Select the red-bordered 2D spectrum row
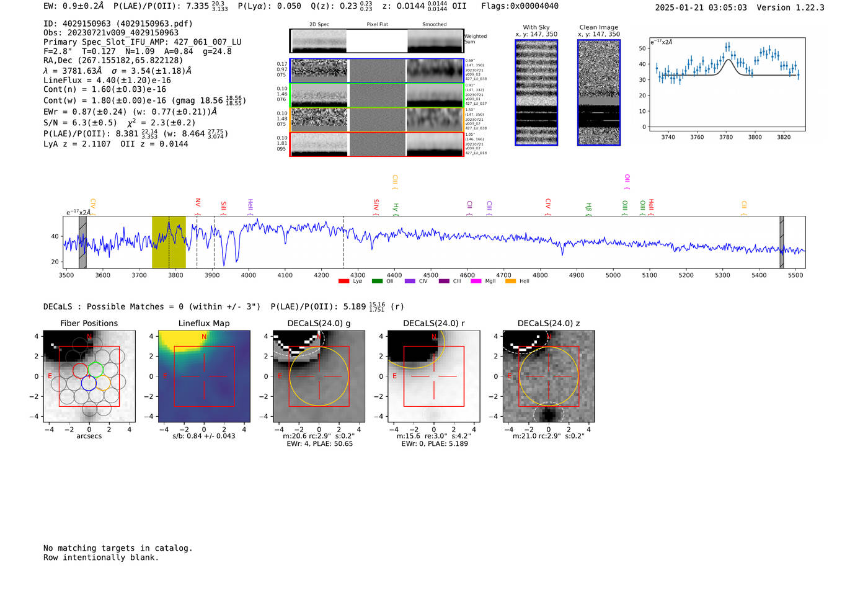 pyautogui.click(x=376, y=144)
